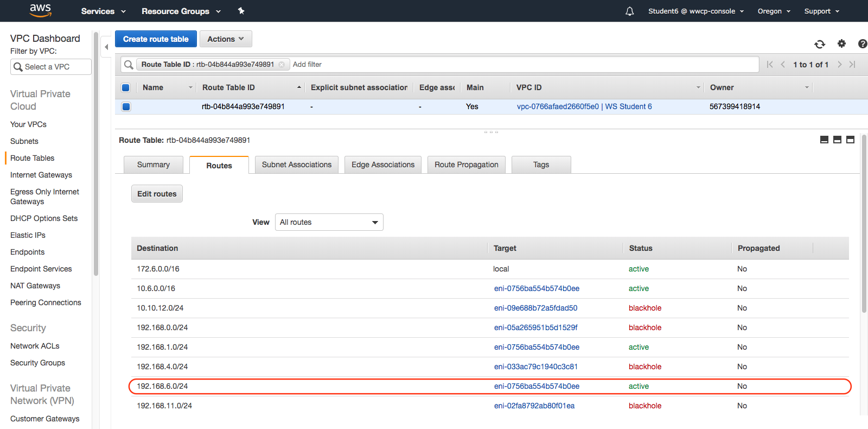
Task: Open the vpc-0766afaed2660f5e0 VPC link
Action: pos(558,106)
